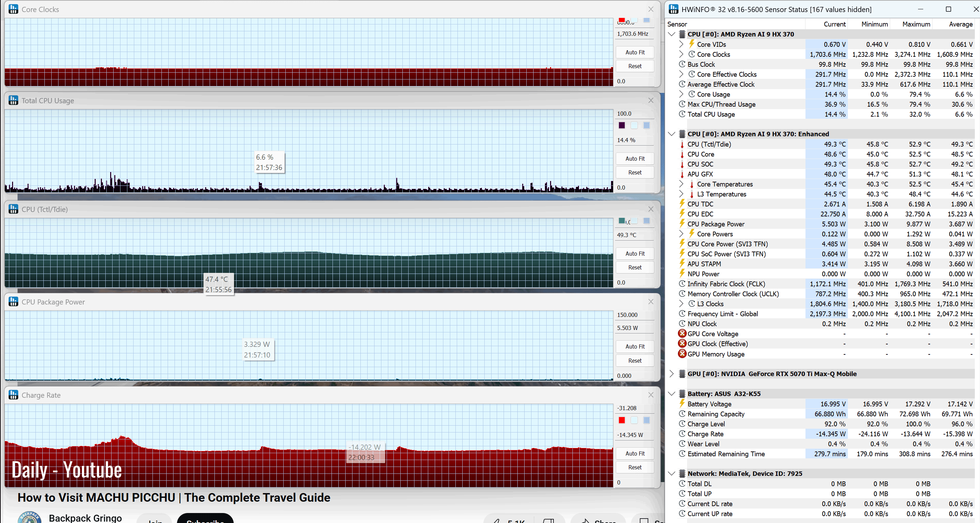
Task: Click Reset in the Charge Rate graph
Action: coord(634,467)
